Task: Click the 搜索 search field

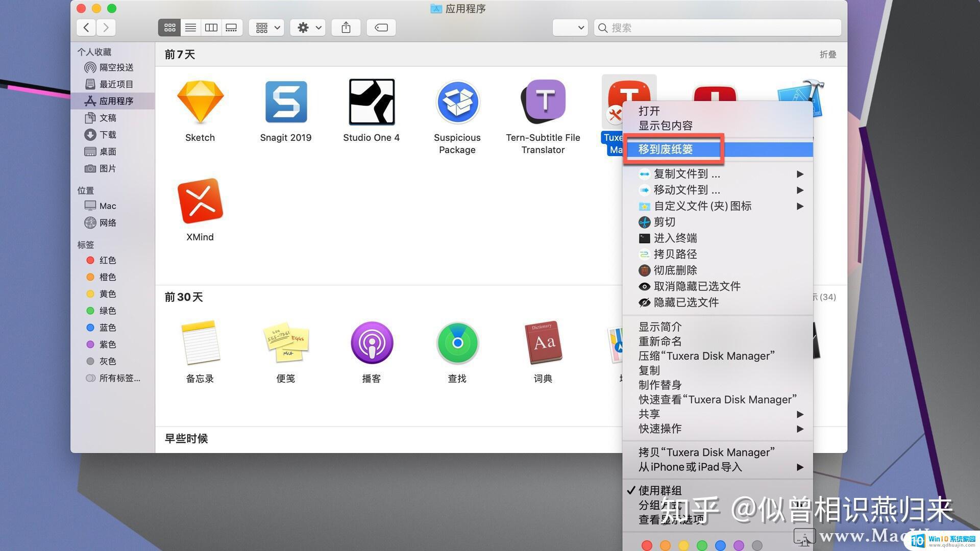Action: [x=718, y=28]
